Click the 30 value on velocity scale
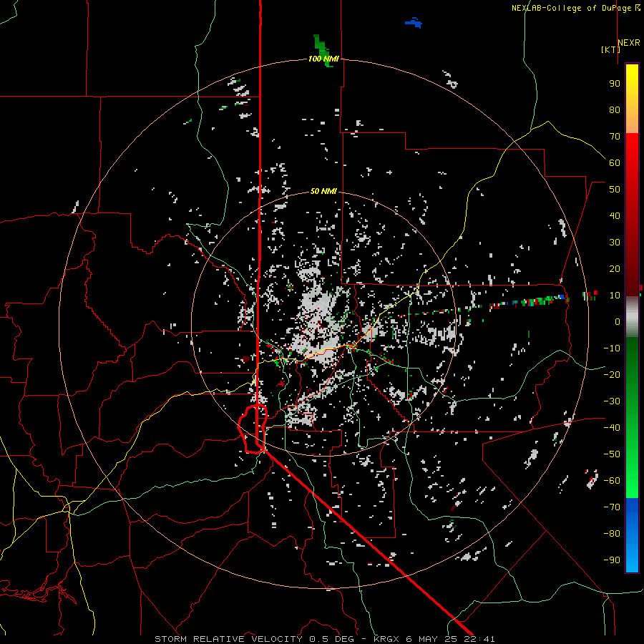The width and height of the screenshot is (644, 644). (615, 243)
